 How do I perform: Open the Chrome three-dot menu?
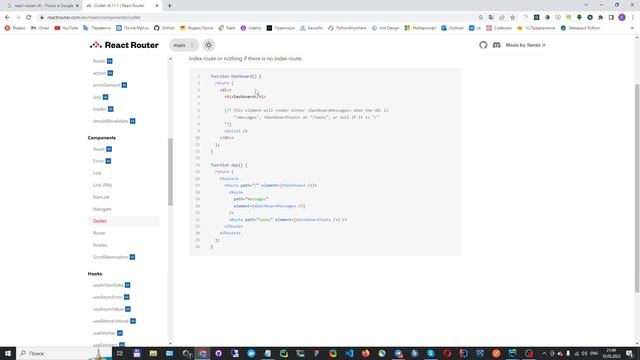pos(633,18)
